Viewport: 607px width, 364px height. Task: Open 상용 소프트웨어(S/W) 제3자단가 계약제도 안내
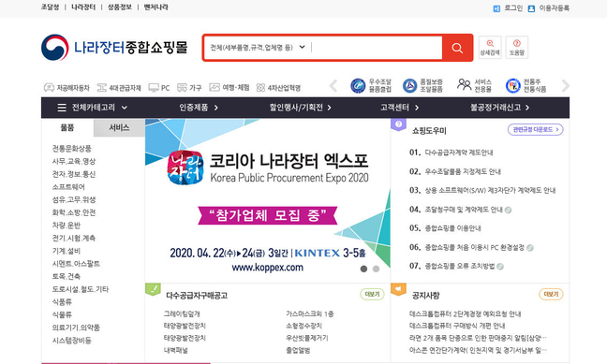(x=490, y=191)
